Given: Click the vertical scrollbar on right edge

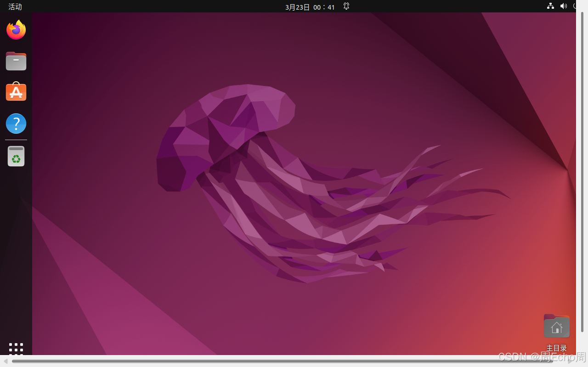Looking at the screenshot, I should [x=582, y=171].
